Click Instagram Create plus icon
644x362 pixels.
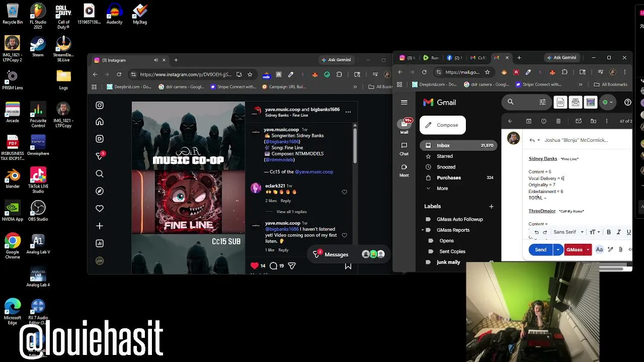pyautogui.click(x=100, y=226)
